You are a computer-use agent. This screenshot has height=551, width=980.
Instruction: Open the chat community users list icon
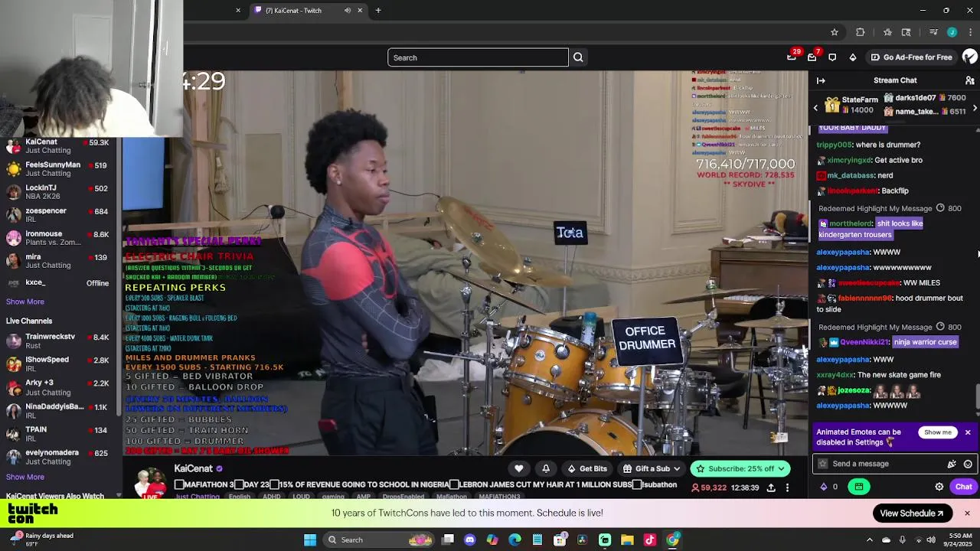(969, 80)
